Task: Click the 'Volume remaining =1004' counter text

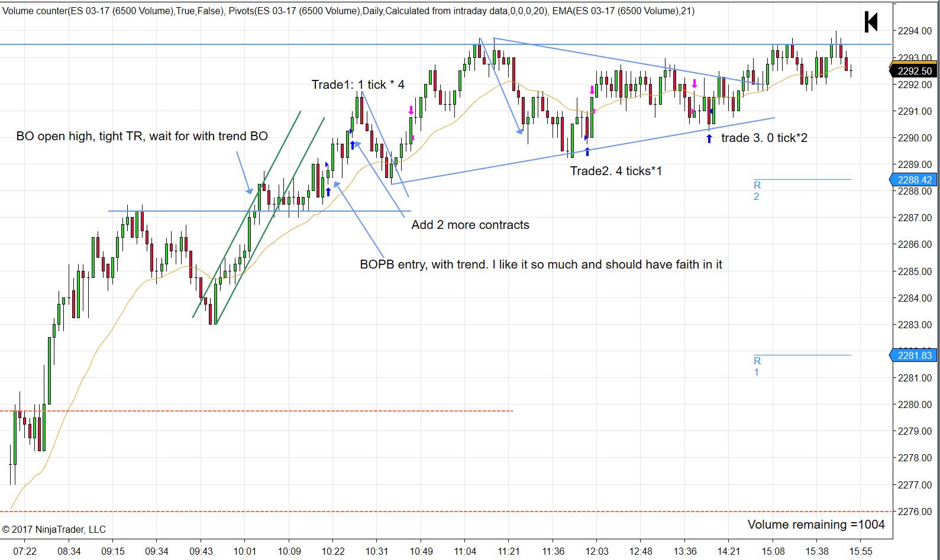Action: click(816, 525)
